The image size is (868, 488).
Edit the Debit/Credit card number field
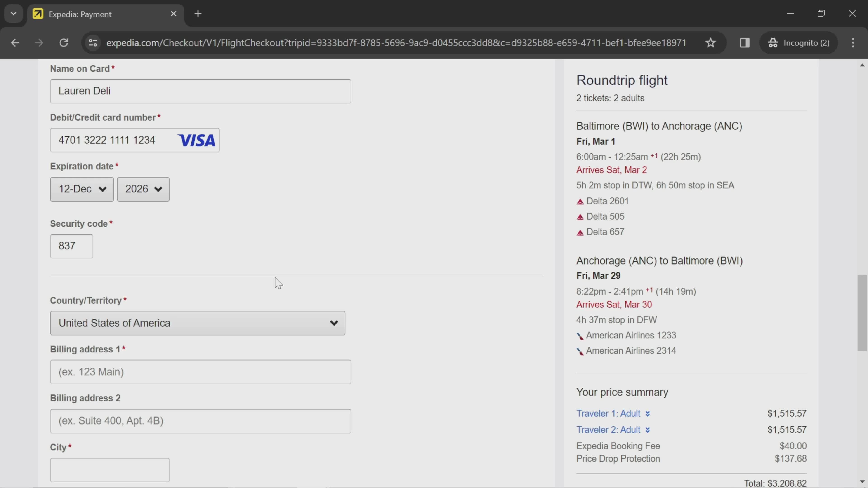[x=135, y=140]
